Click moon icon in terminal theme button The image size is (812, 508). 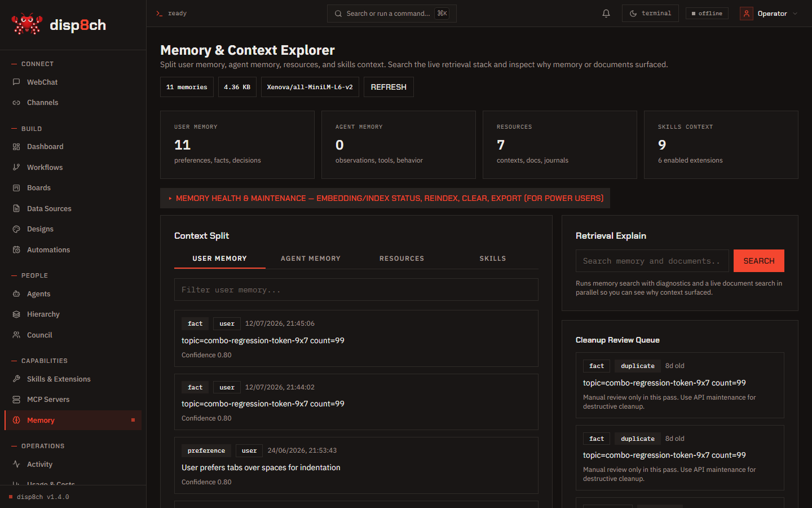point(633,14)
